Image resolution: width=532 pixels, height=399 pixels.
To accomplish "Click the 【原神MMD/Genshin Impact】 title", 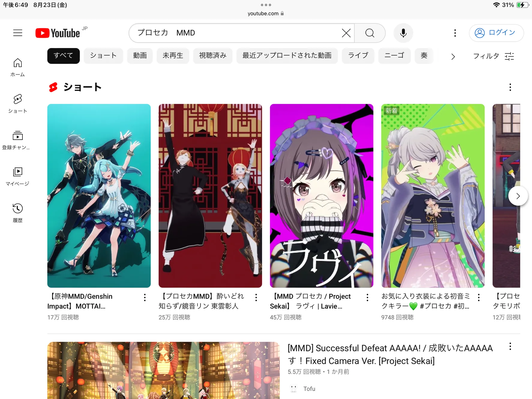I will click(x=80, y=301).
